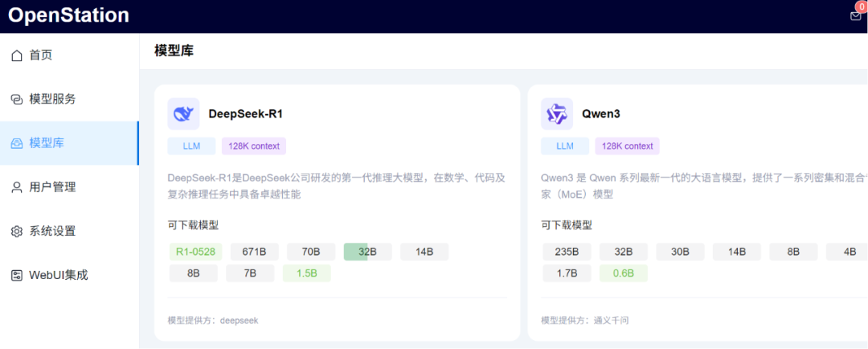
Task: Open the notification mail icon with badge
Action: point(856,15)
